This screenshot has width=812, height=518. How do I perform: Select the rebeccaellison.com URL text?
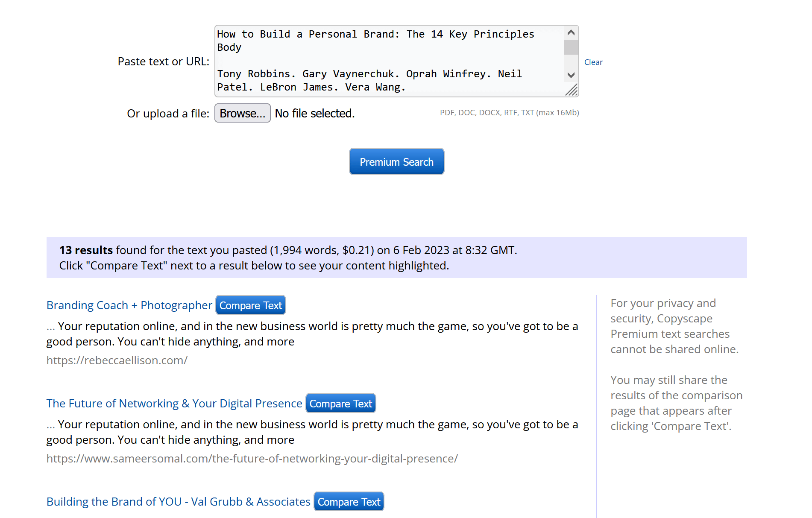coord(117,360)
